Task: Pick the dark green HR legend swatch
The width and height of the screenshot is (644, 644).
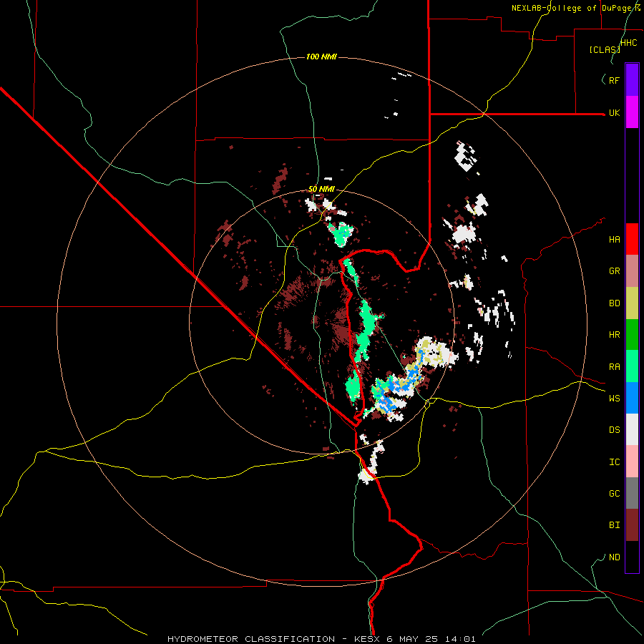Action: [632, 335]
